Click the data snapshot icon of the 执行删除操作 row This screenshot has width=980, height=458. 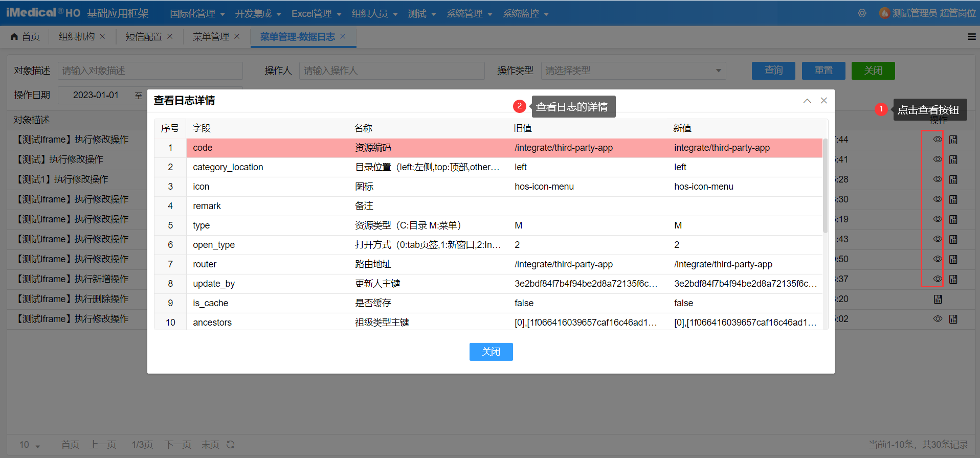938,299
